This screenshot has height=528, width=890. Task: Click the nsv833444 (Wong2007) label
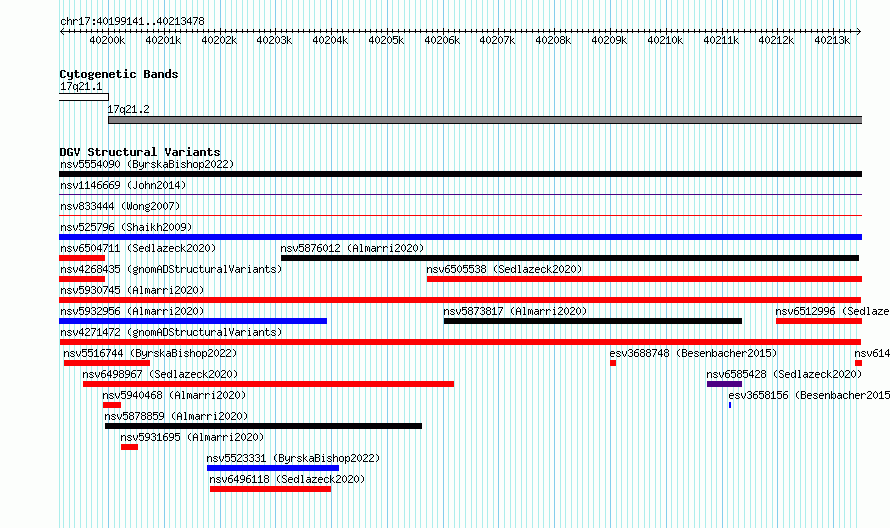[x=120, y=206]
